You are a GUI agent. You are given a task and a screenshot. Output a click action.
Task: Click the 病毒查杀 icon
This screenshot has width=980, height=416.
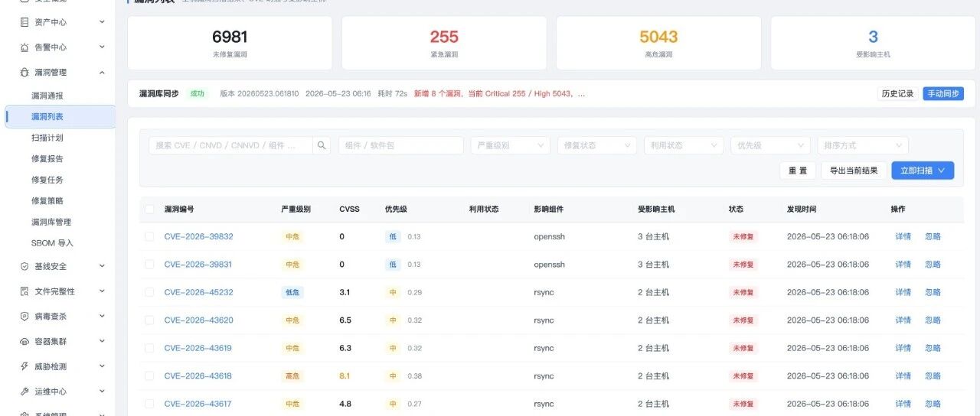24,316
